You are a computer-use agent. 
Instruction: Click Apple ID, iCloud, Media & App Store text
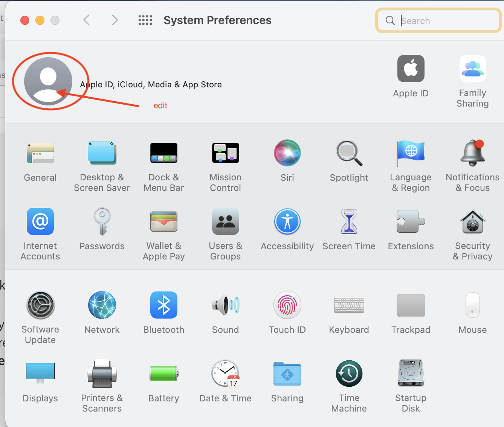point(151,84)
